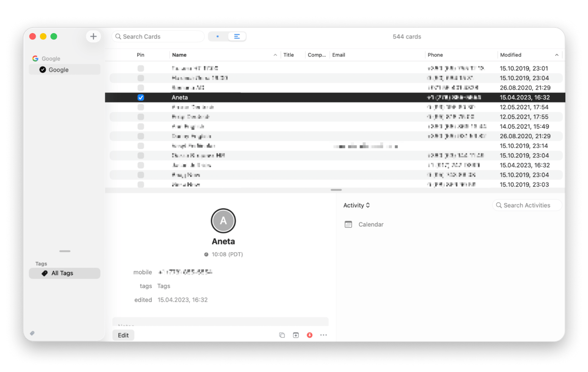Select the Google group in sidebar
Screen dimensions: 588x372
tap(64, 70)
